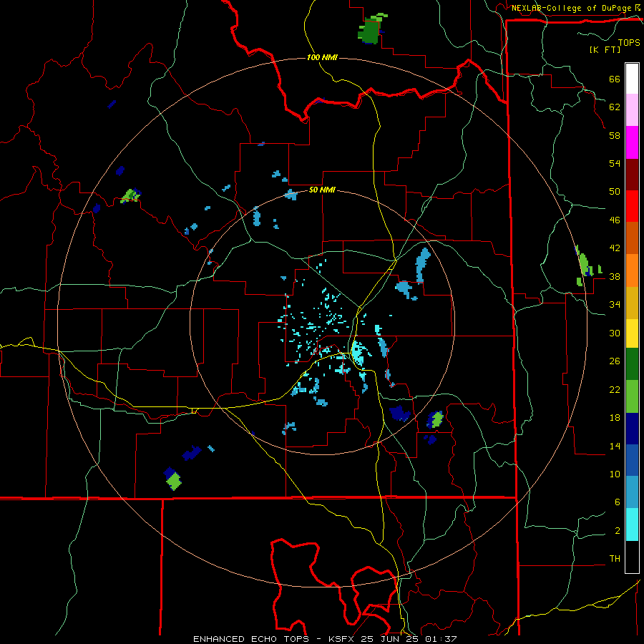
Task: Click the cyan legend color band
Action: point(632,525)
